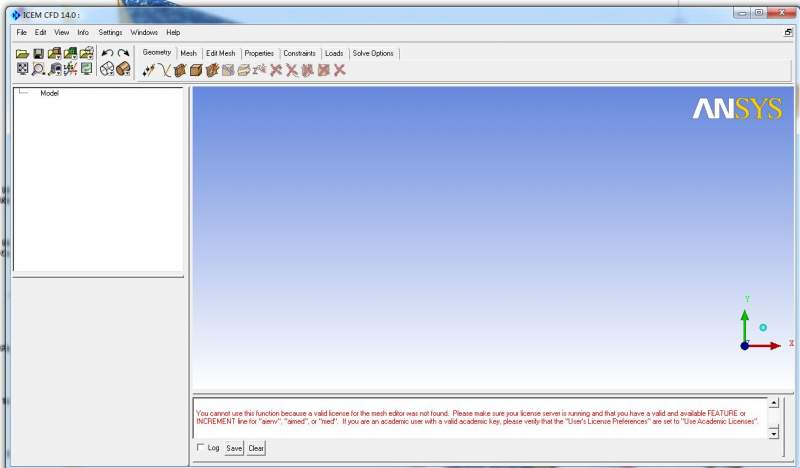
Task: Switch to the Mesh tab
Action: pyautogui.click(x=188, y=53)
